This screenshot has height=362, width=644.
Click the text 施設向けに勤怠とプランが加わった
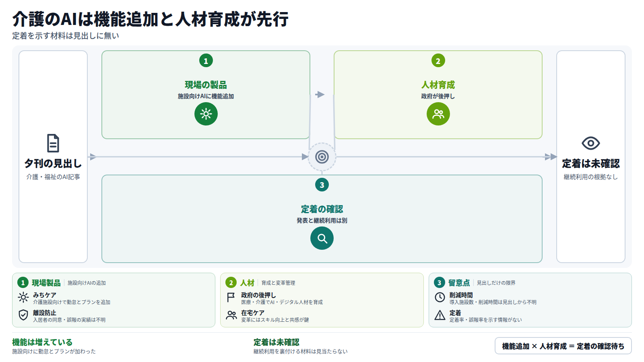tap(54, 352)
